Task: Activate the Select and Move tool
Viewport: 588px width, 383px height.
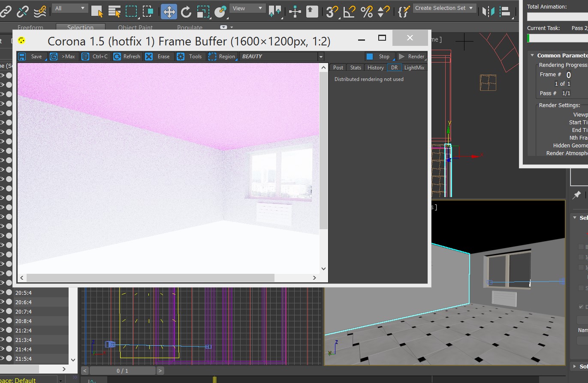Action: pos(169,12)
